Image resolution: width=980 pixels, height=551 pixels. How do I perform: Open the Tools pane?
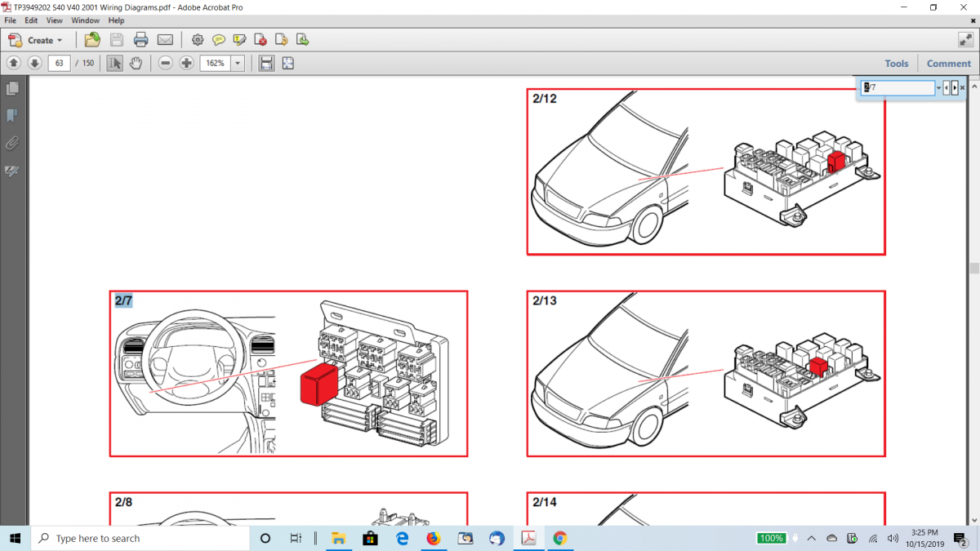896,63
